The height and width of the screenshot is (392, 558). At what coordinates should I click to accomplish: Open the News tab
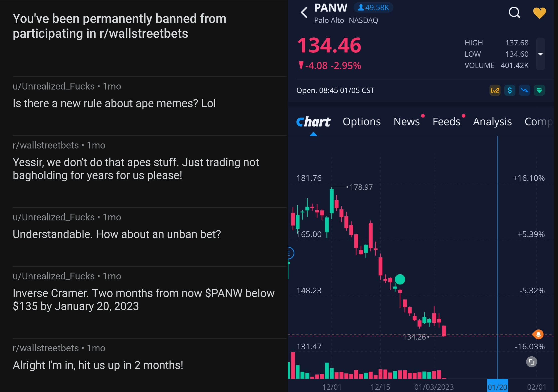point(406,122)
